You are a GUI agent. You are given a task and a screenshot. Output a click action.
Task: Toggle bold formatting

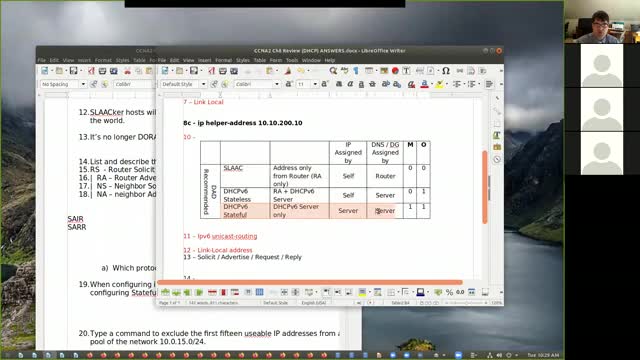pyautogui.click(x=339, y=84)
